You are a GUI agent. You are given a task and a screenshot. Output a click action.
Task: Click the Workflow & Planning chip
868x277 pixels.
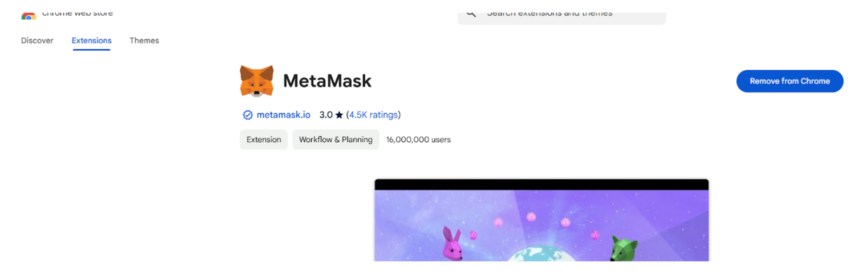(x=336, y=140)
